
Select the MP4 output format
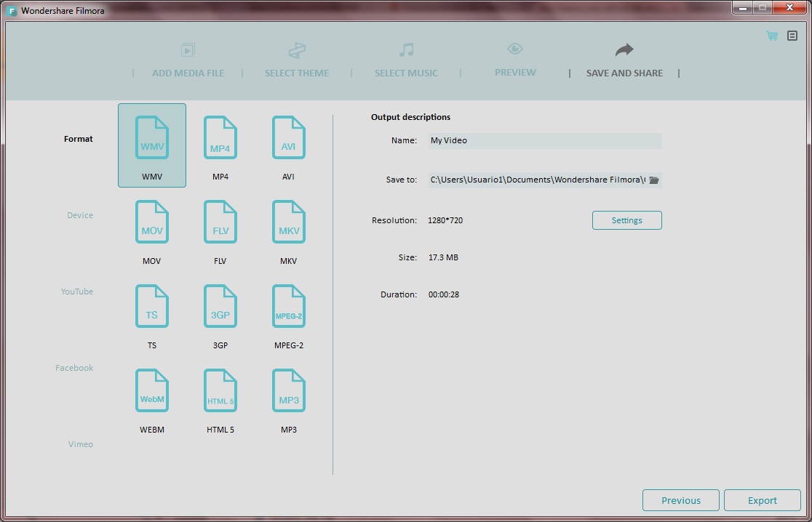220,137
